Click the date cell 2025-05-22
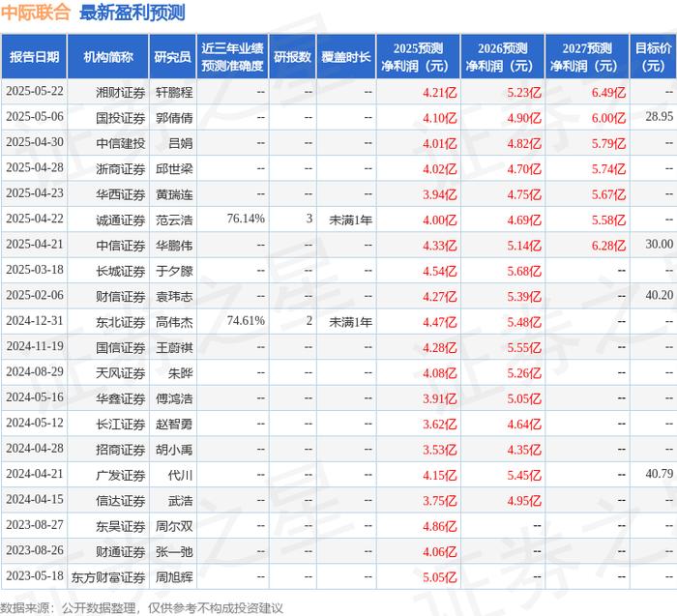Viewport: 677px width, 616px height. (35, 92)
